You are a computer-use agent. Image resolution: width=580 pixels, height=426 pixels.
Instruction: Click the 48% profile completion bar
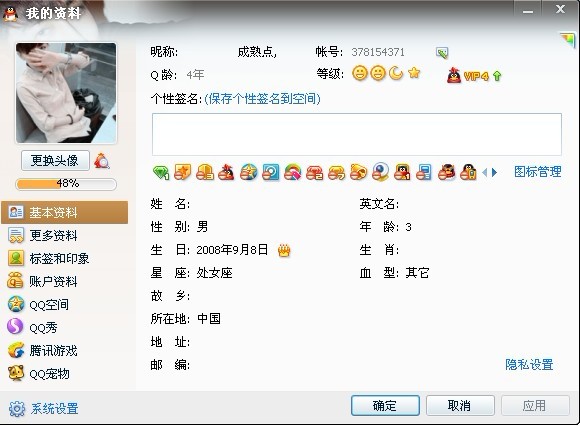(x=66, y=184)
